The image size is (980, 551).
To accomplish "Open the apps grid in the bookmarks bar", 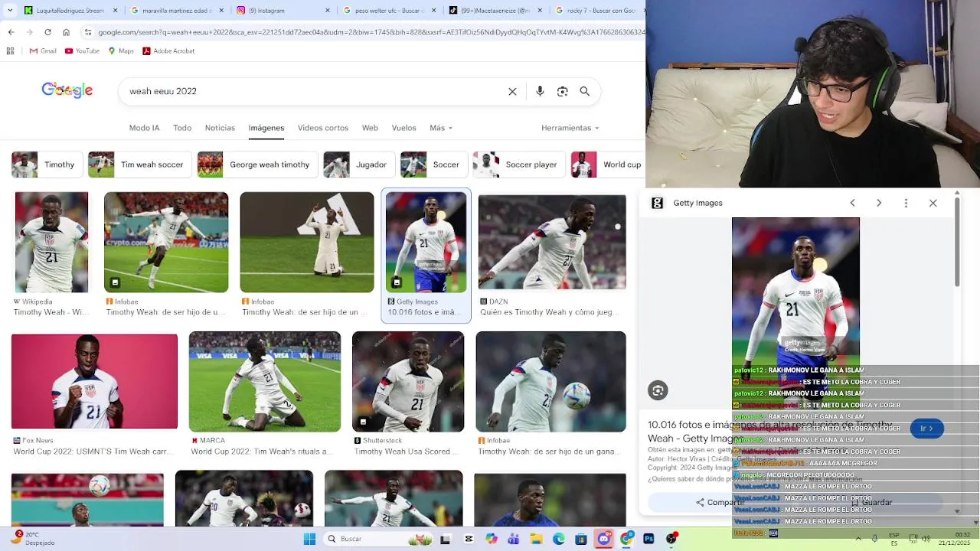I will pyautogui.click(x=10, y=51).
